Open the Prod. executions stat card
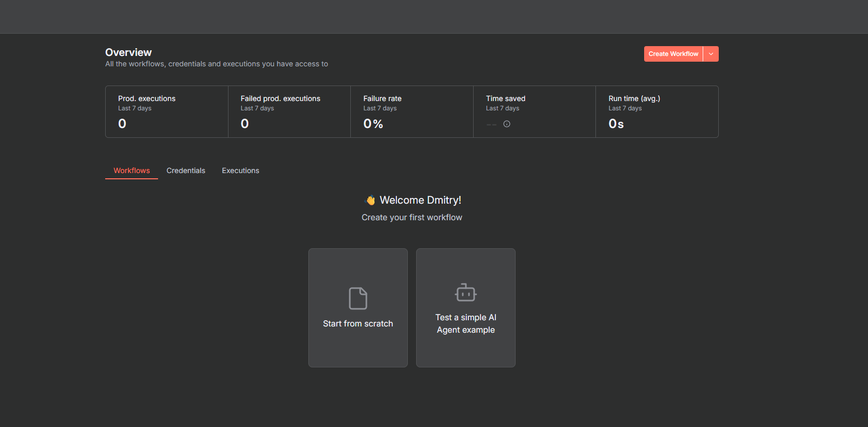 pos(166,111)
